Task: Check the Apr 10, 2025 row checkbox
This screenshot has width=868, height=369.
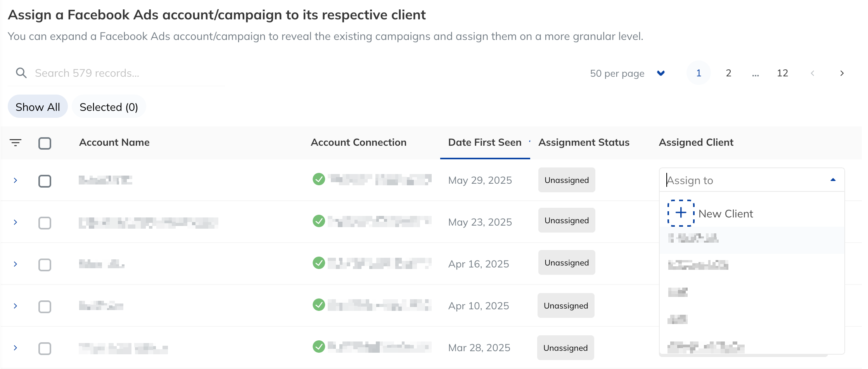Action: pyautogui.click(x=45, y=307)
